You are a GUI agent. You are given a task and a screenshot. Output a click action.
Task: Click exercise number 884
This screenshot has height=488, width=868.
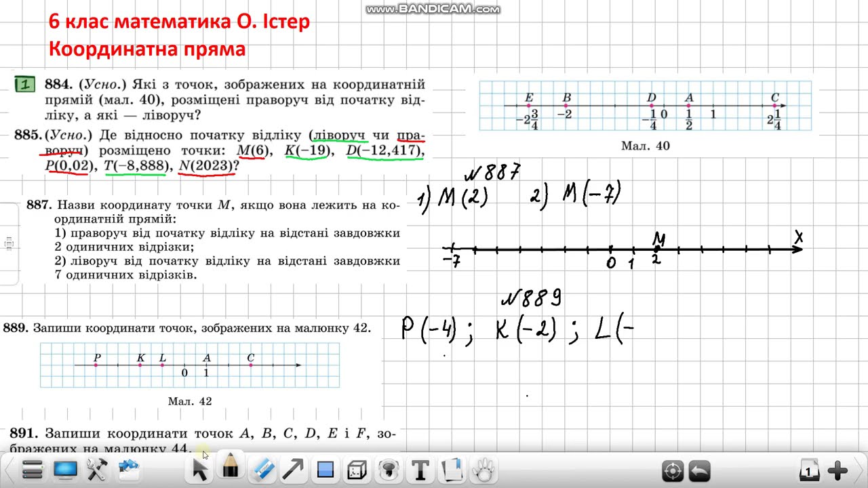click(x=58, y=85)
